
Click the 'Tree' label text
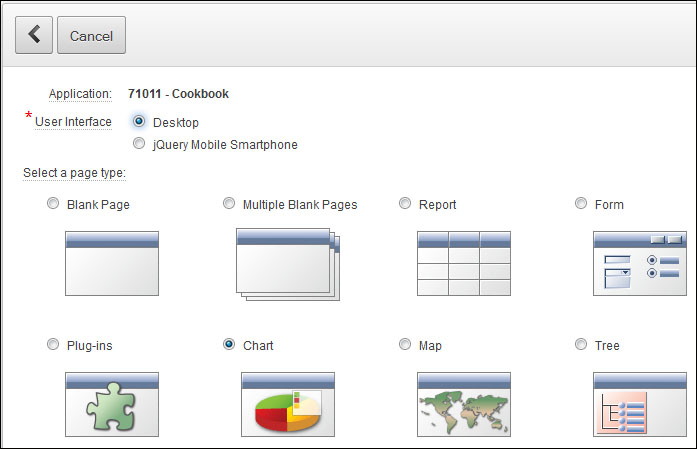(x=607, y=345)
